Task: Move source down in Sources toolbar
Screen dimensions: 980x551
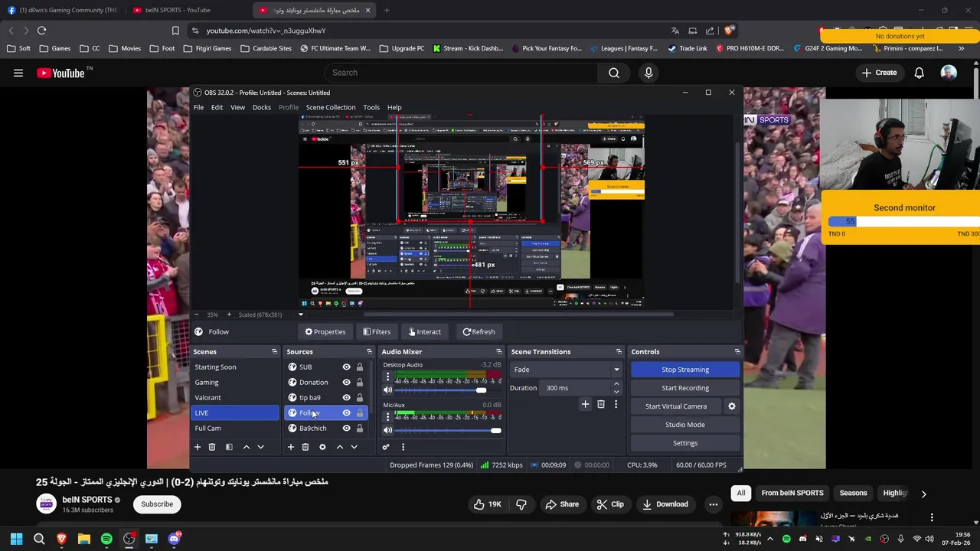Action: coord(354,447)
